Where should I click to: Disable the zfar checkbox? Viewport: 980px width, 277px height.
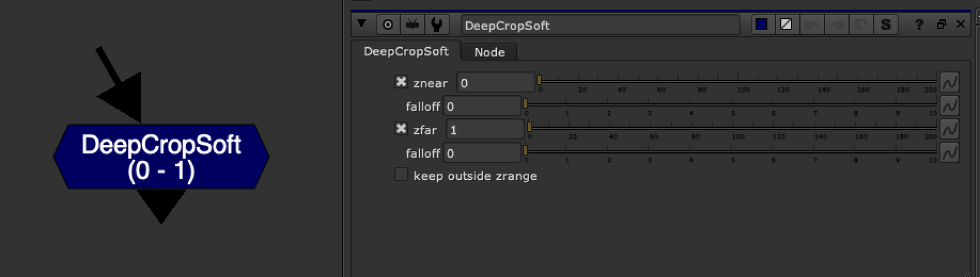pyautogui.click(x=401, y=128)
